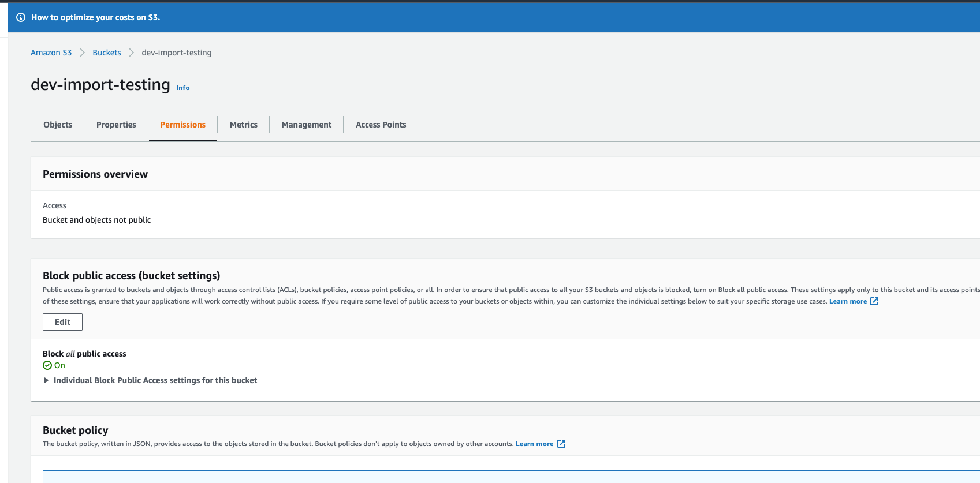Open Learn more link in Bucket policy
Screen dimensions: 980x483
tap(534, 444)
